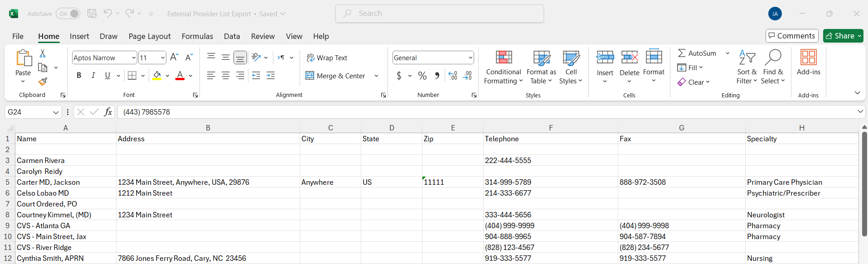Click the Increase Font Size icon
This screenshot has height=264, width=868.
[x=174, y=58]
